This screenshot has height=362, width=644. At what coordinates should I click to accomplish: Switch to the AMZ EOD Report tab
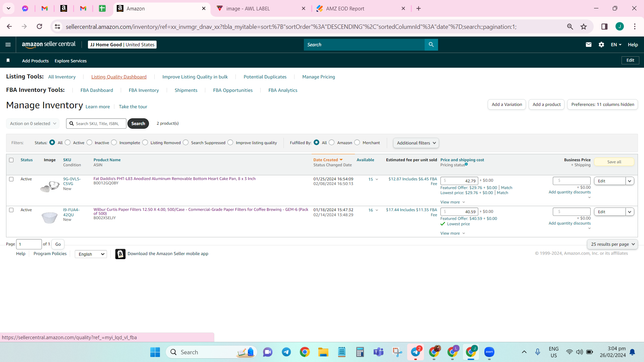click(x=361, y=8)
